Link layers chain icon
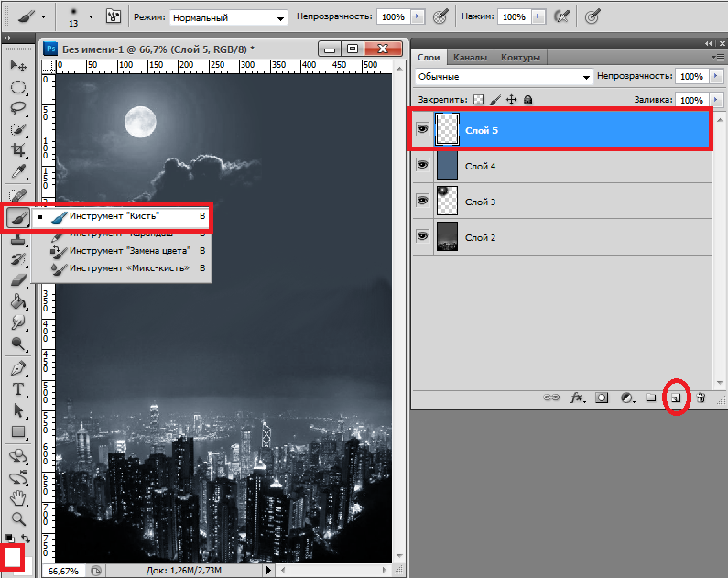This screenshot has width=728, height=578. click(x=551, y=398)
